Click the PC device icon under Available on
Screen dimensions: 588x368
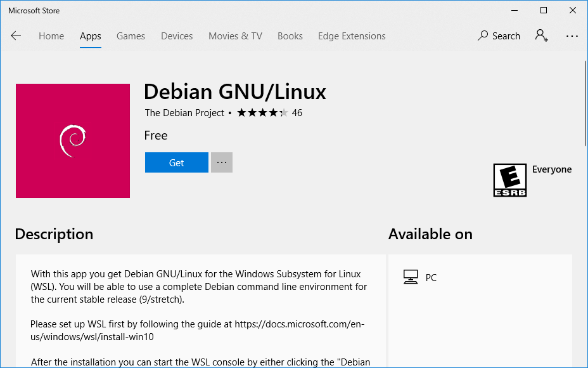click(411, 277)
